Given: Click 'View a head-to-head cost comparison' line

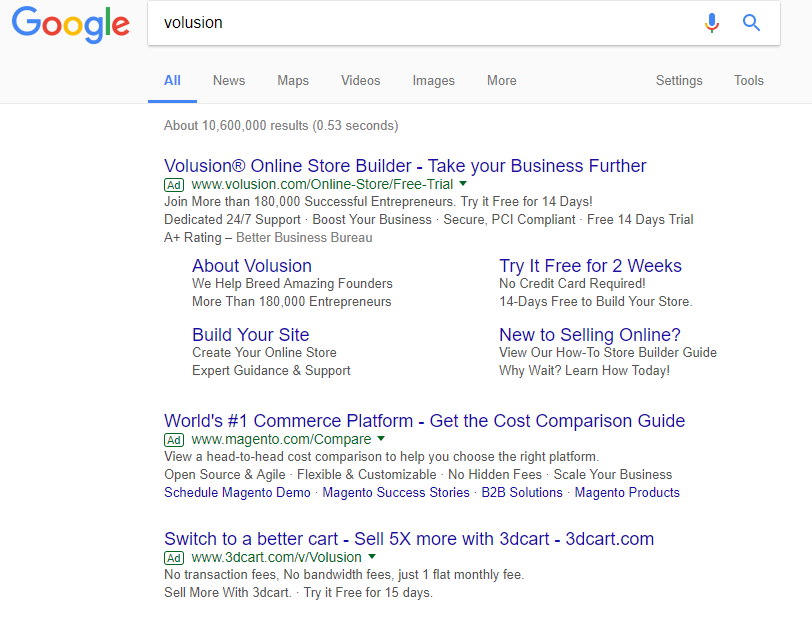Looking at the screenshot, I should 382,456.
